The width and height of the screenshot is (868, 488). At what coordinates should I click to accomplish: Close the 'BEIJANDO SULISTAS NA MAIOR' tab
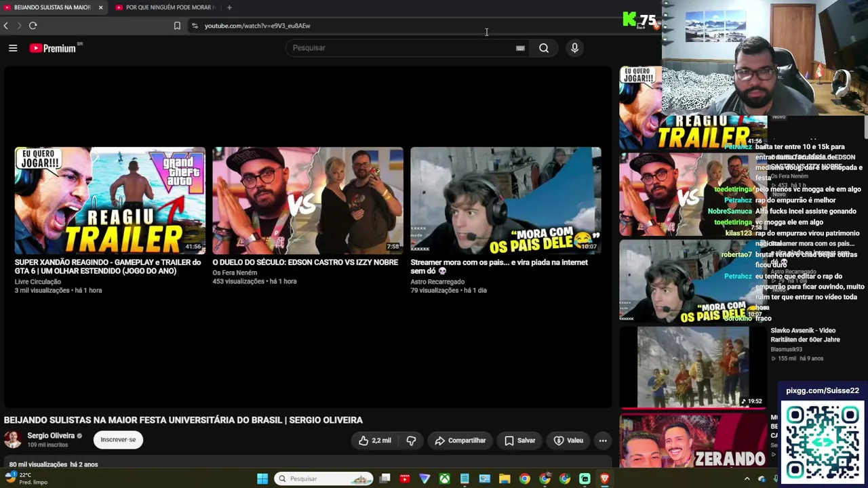pos(100,7)
